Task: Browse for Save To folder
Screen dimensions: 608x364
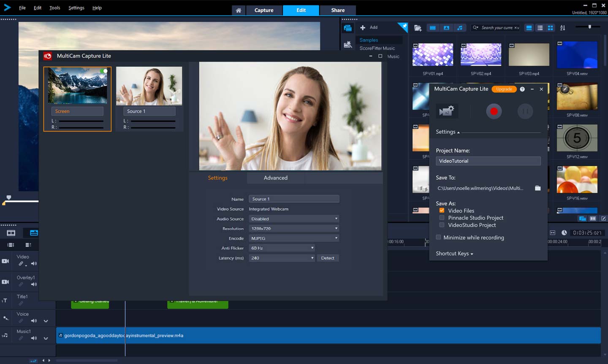Action: pos(537,188)
